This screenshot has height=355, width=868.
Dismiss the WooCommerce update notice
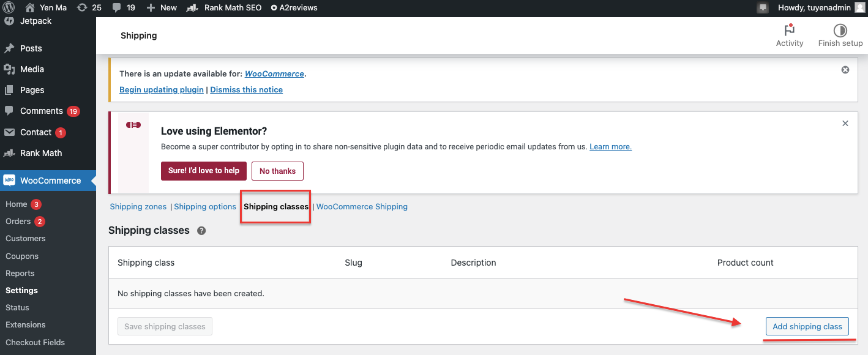(845, 70)
